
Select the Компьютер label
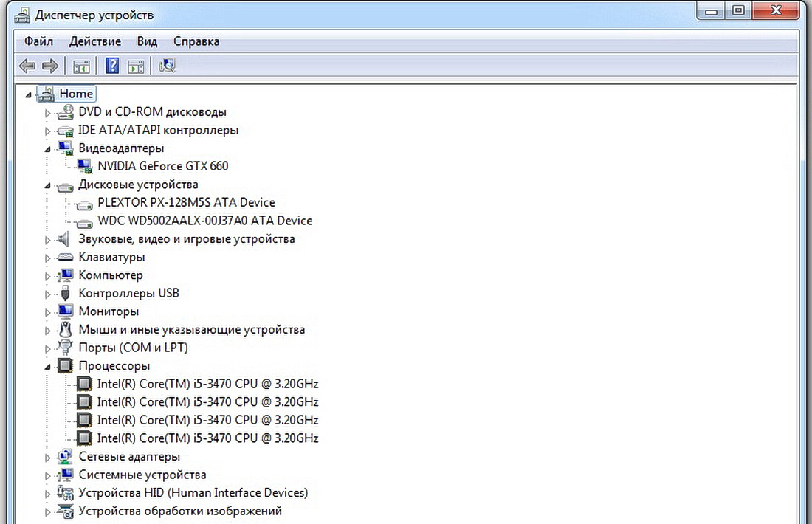click(110, 275)
